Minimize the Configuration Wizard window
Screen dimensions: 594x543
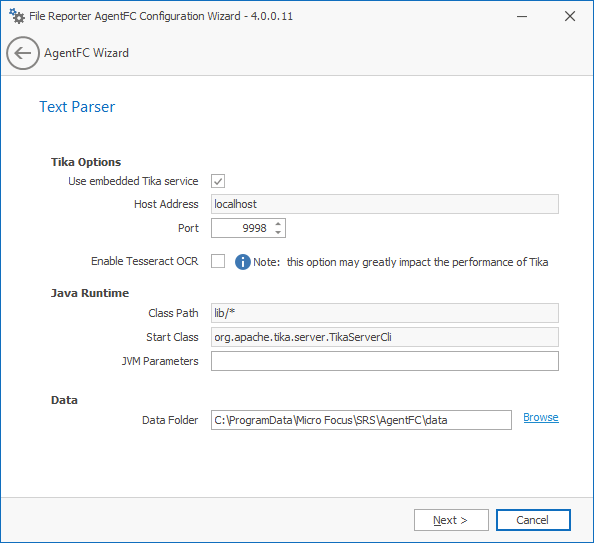pos(522,16)
